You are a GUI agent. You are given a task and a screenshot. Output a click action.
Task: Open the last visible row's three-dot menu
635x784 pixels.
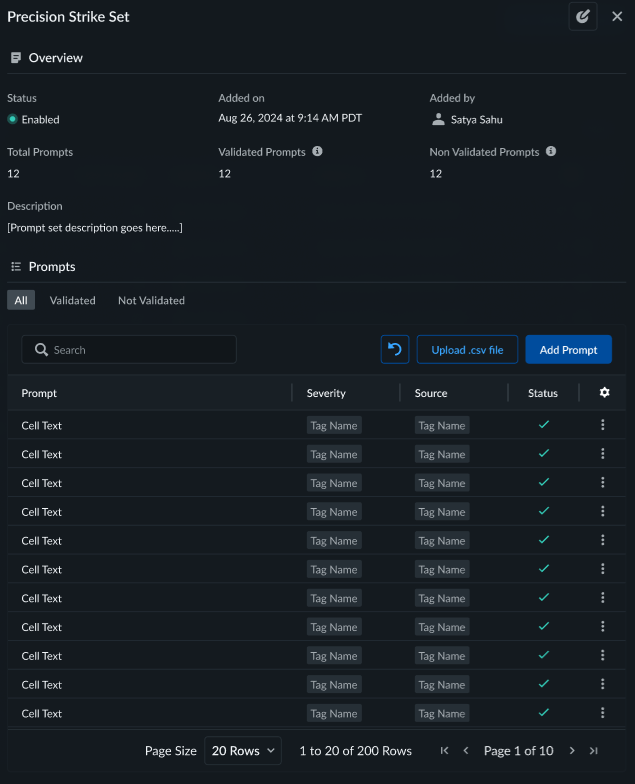[603, 713]
